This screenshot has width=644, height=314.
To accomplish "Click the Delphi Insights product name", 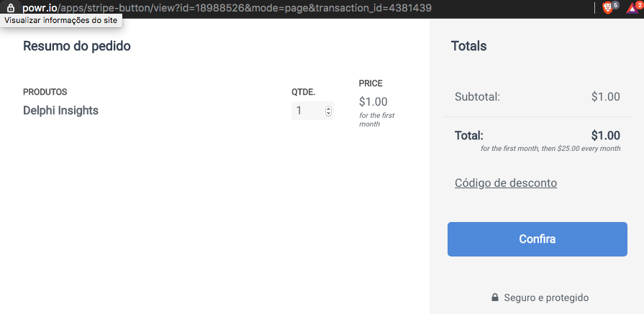I will (60, 111).
